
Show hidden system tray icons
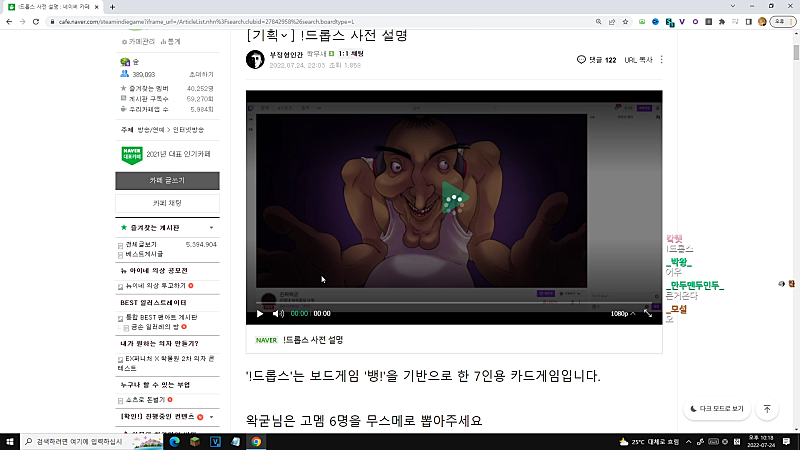point(689,442)
